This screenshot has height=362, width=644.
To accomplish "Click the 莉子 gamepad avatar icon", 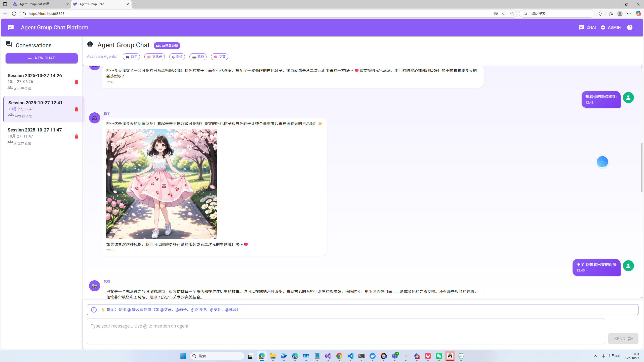I will click(95, 118).
